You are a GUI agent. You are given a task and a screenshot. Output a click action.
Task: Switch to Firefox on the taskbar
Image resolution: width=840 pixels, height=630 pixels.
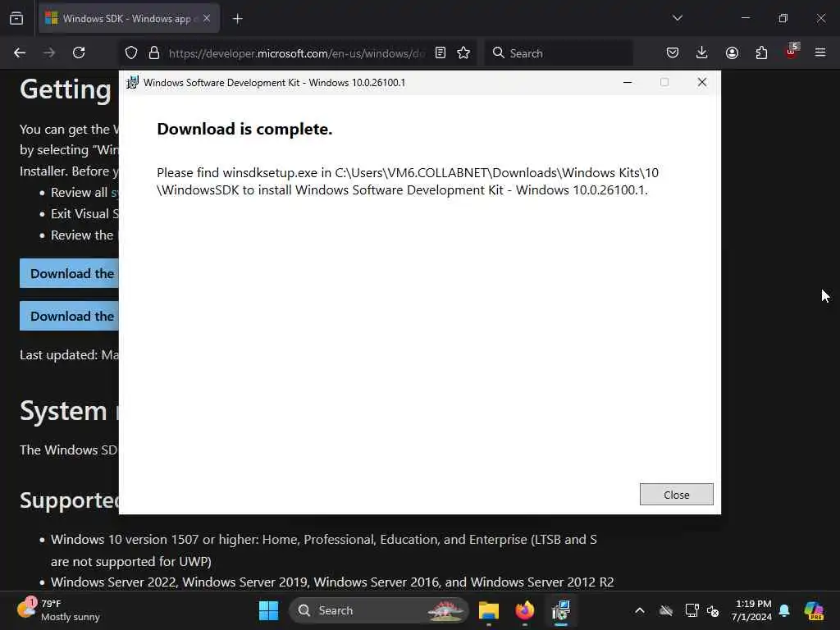(x=524, y=610)
